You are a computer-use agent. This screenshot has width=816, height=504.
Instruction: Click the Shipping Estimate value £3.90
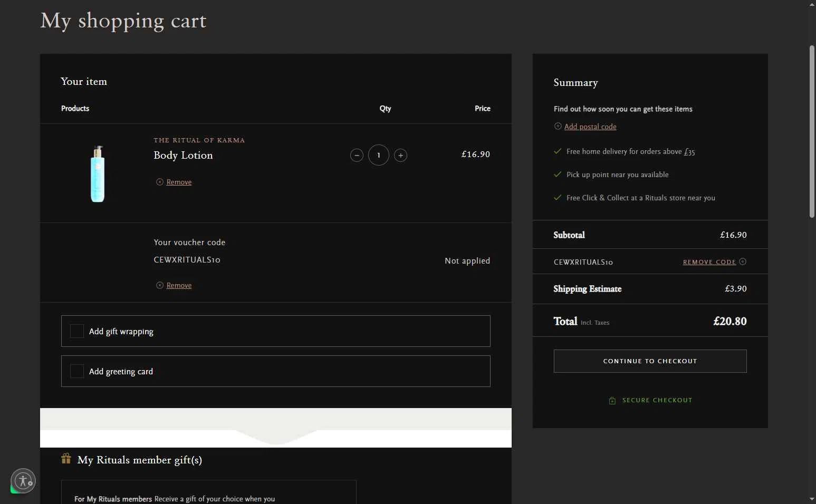pos(736,289)
